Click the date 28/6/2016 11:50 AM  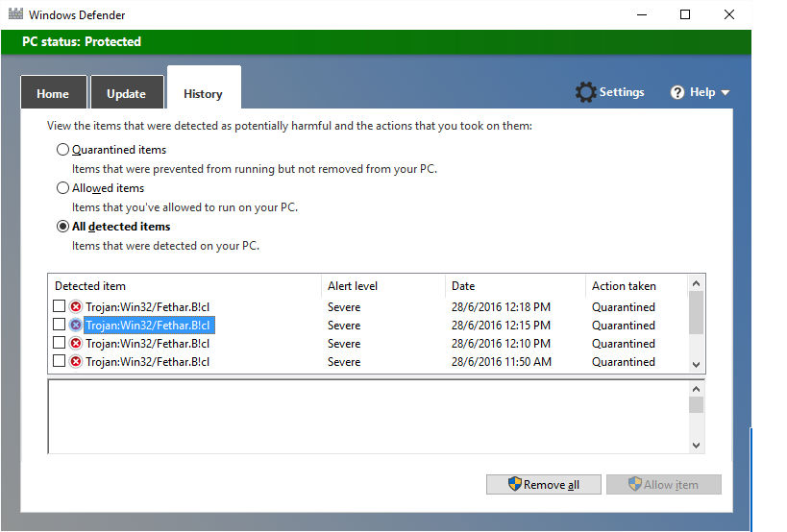tap(502, 361)
